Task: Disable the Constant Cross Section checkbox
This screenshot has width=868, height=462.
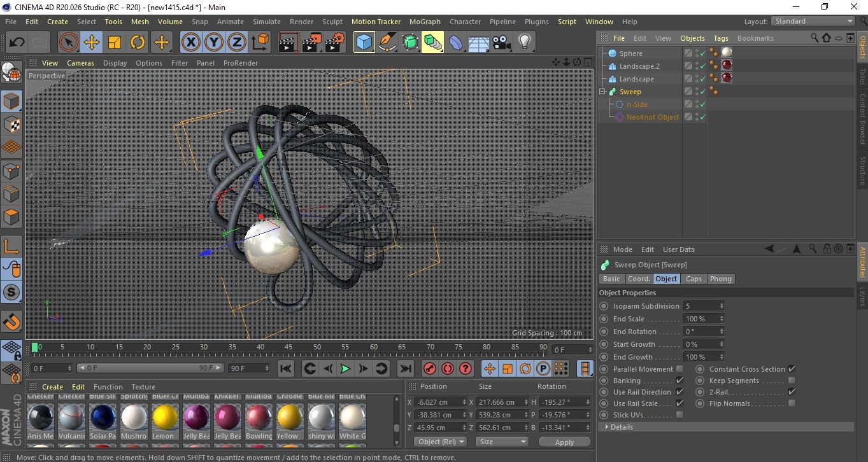Action: (x=792, y=369)
